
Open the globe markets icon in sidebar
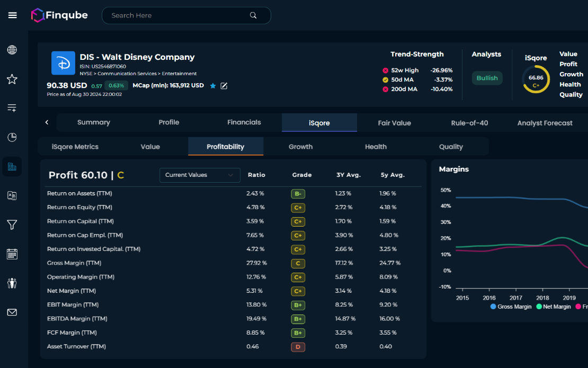click(x=12, y=50)
